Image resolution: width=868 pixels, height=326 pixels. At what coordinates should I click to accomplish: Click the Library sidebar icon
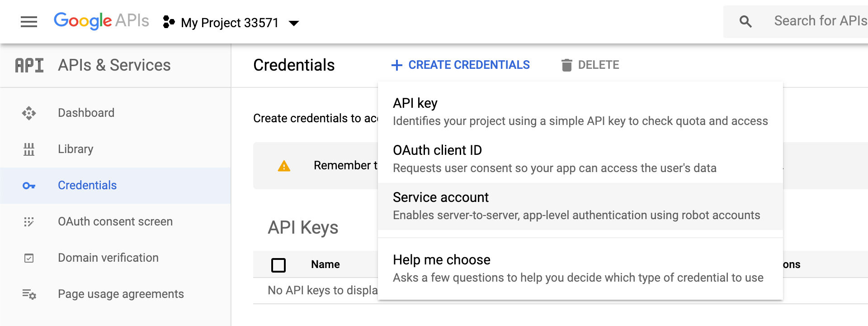coord(29,149)
